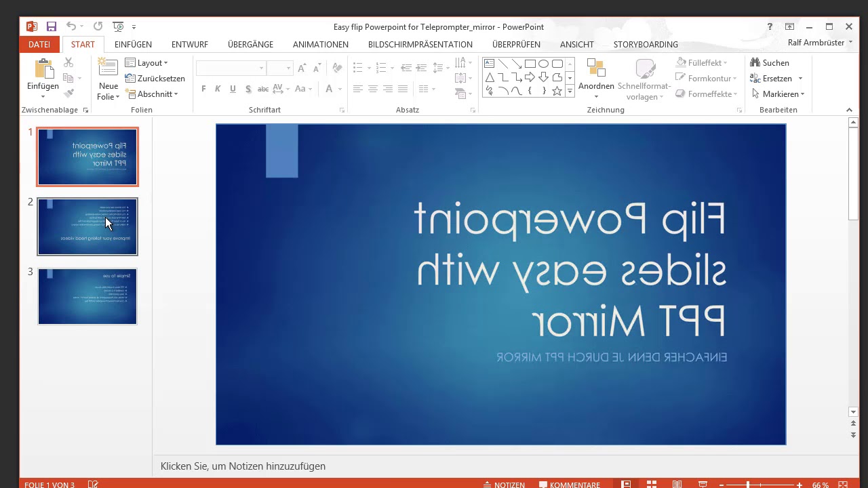Image resolution: width=868 pixels, height=488 pixels.
Task: Click KOMMENTARE in status bar
Action: click(570, 484)
